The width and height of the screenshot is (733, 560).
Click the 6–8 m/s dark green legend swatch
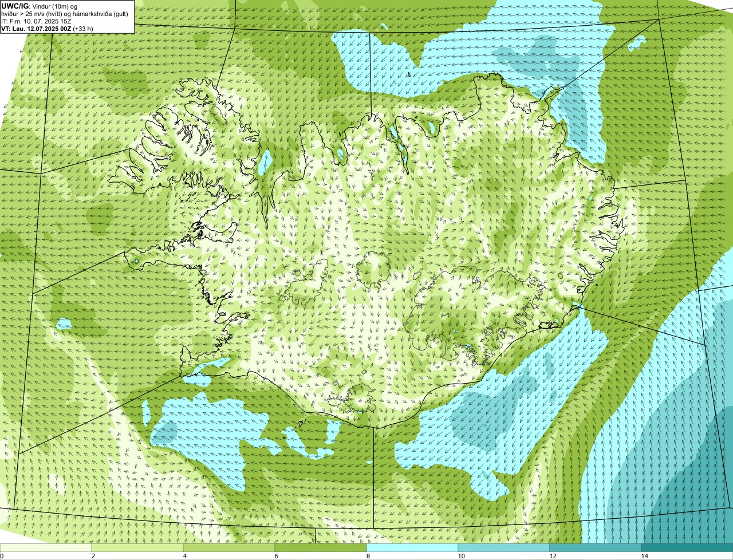(321, 548)
